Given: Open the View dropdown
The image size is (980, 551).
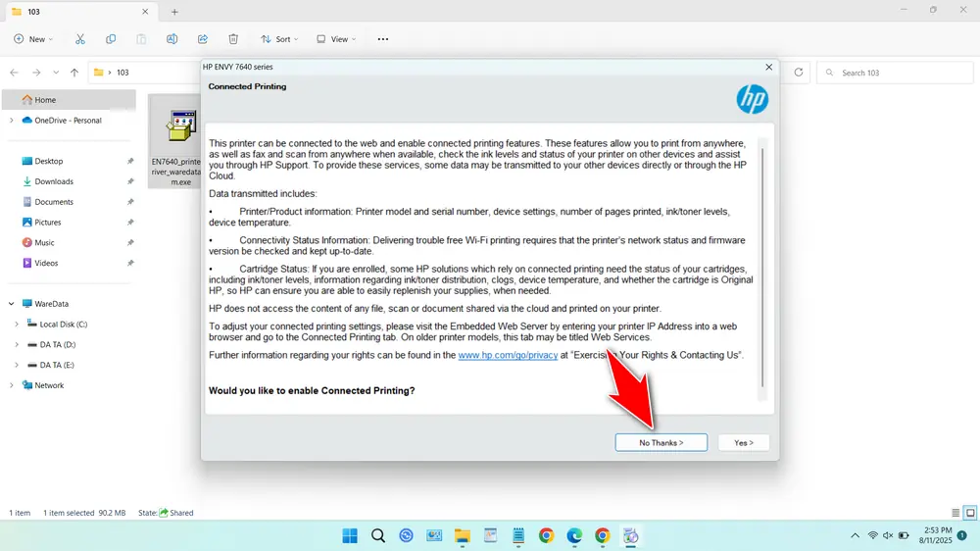Looking at the screenshot, I should 336,39.
